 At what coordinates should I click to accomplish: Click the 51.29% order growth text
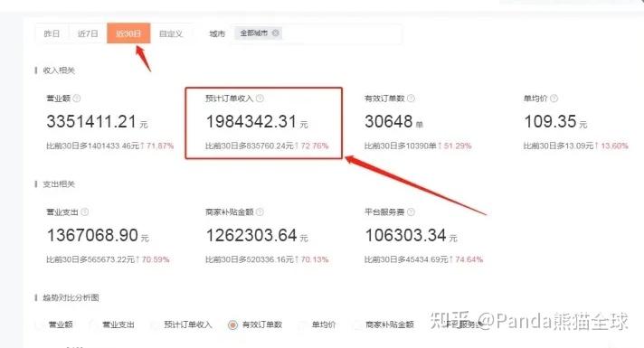point(458,146)
